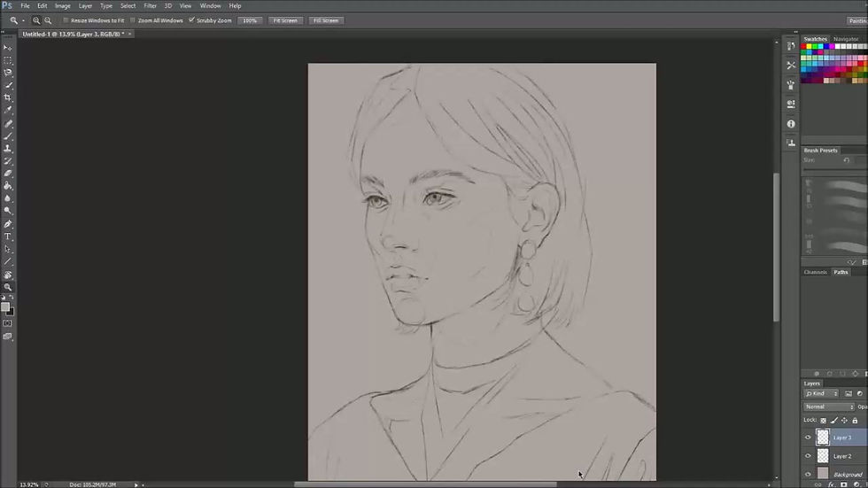Select the Brush tool
Image resolution: width=868 pixels, height=488 pixels.
click(8, 136)
